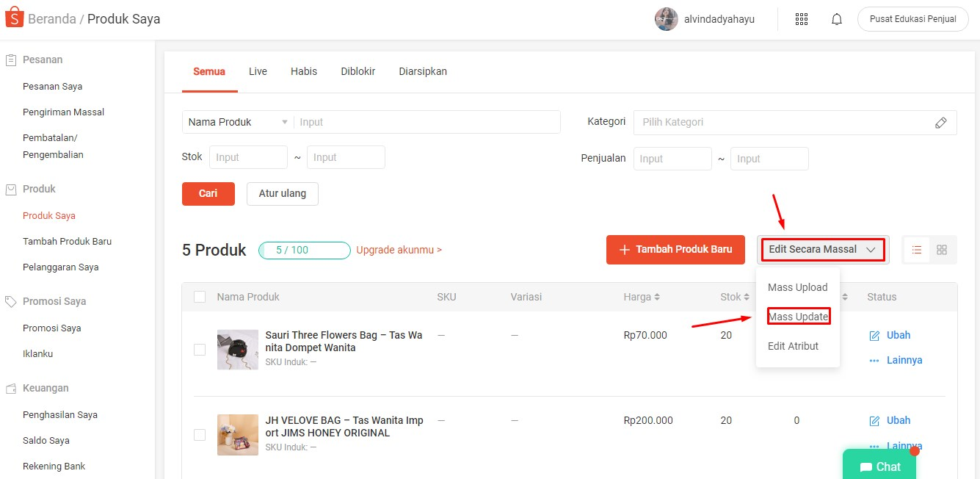Click the edit icon beside Ubah for Sauri bag
This screenshot has height=479, width=980.
pyautogui.click(x=874, y=335)
